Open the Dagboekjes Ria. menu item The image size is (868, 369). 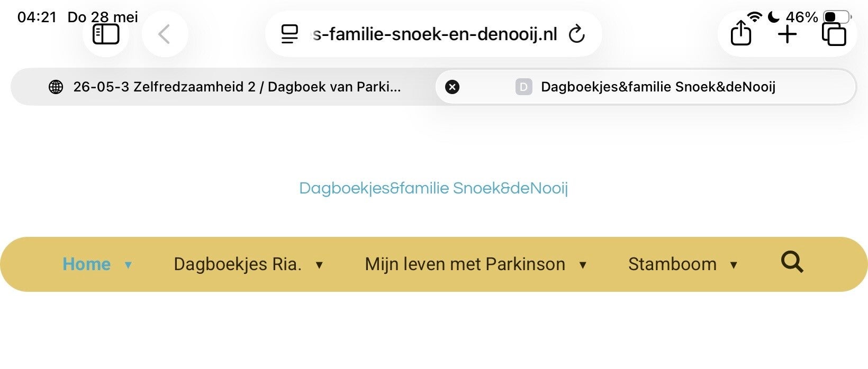tap(238, 264)
